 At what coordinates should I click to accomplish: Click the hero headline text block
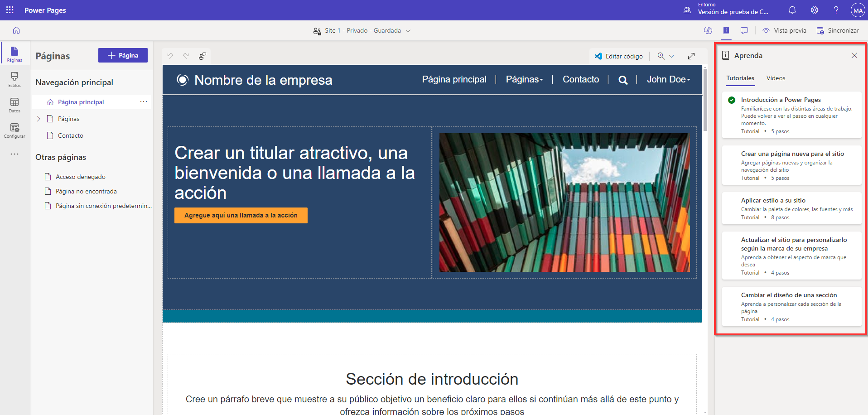(x=294, y=173)
